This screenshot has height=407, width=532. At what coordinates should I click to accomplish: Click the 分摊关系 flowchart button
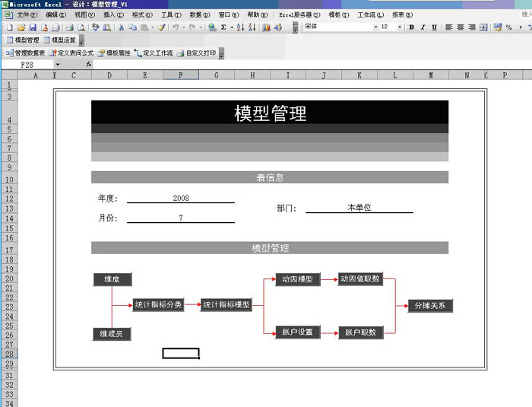click(431, 306)
